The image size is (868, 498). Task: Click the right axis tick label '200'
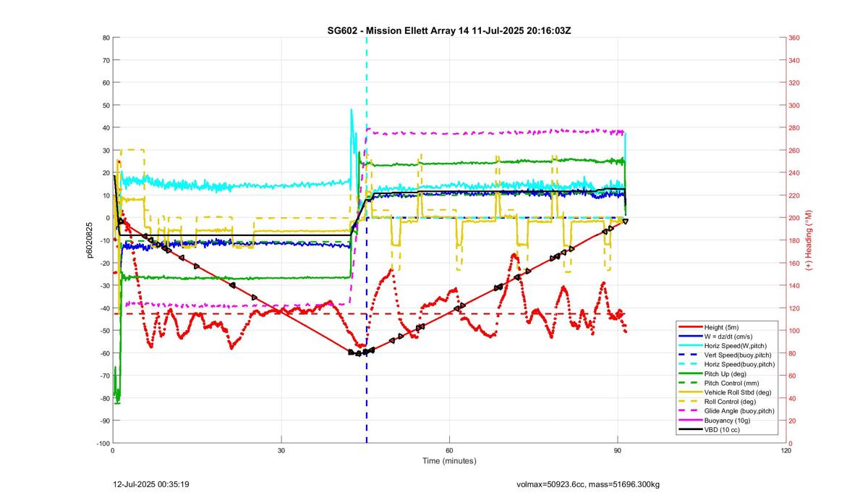coord(794,218)
